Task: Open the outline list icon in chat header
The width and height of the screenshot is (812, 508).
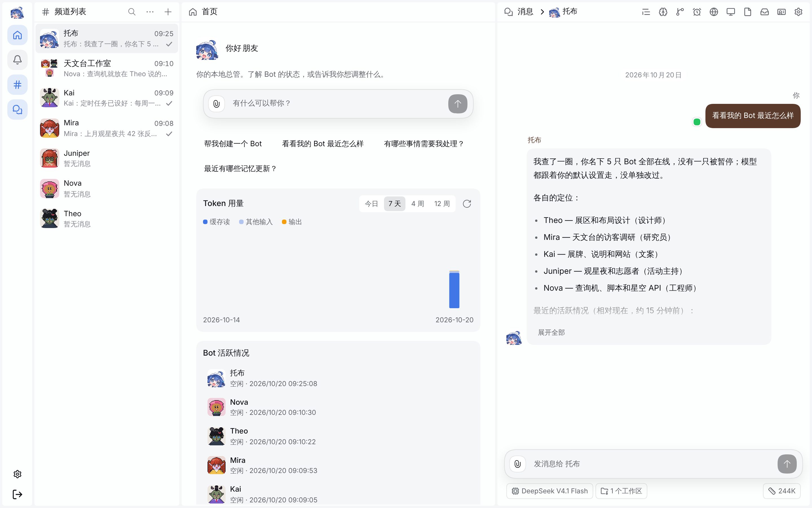Action: (x=646, y=12)
